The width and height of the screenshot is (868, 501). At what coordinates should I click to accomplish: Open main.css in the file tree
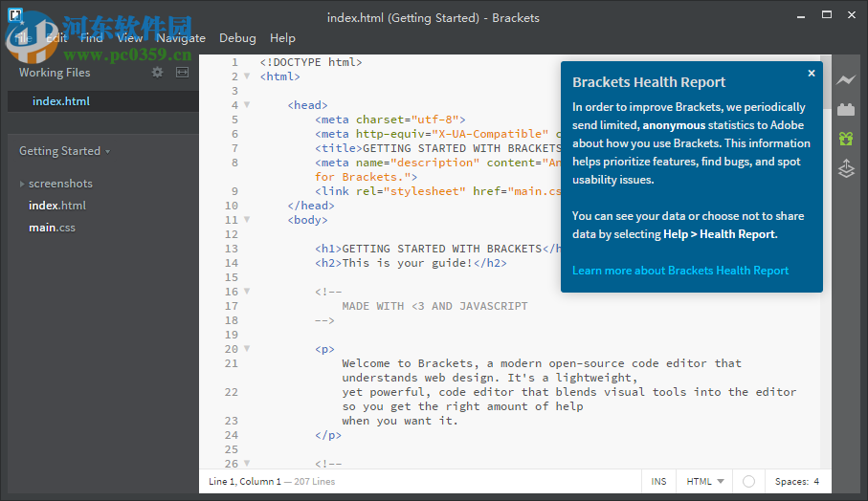(x=52, y=228)
